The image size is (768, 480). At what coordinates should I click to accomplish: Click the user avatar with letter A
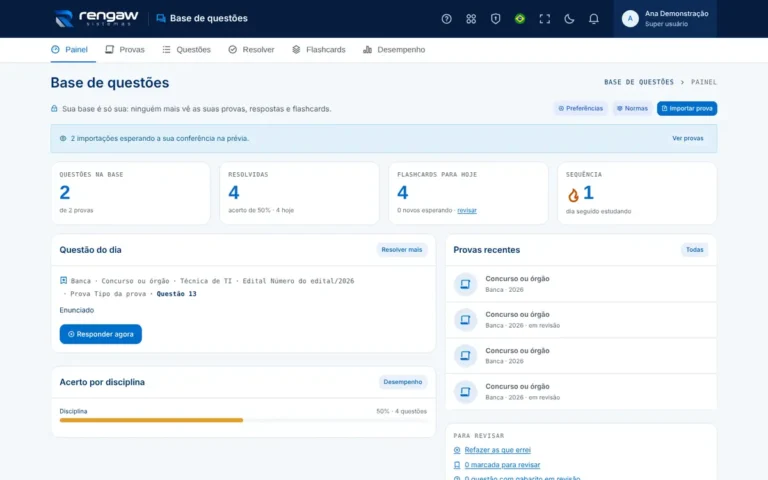(630, 19)
